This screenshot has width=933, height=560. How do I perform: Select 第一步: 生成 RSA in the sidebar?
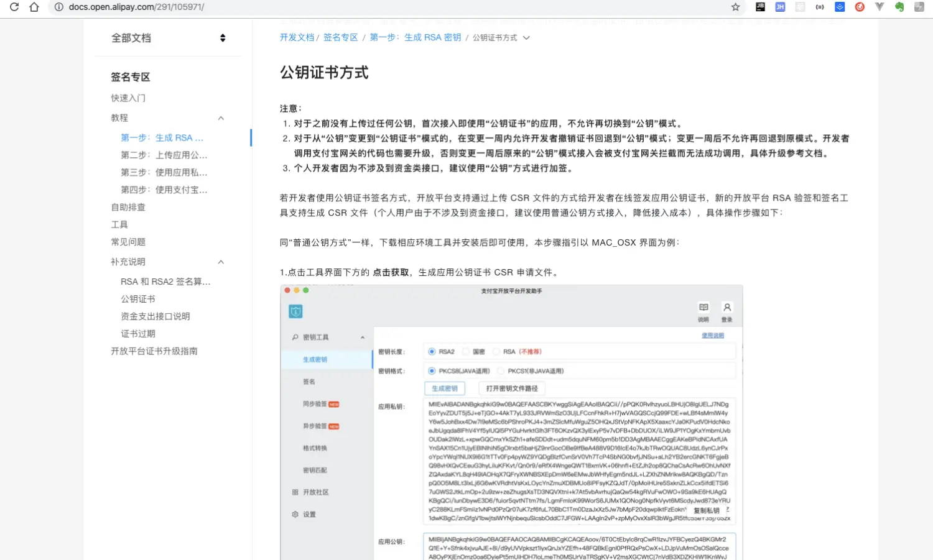pos(162,137)
